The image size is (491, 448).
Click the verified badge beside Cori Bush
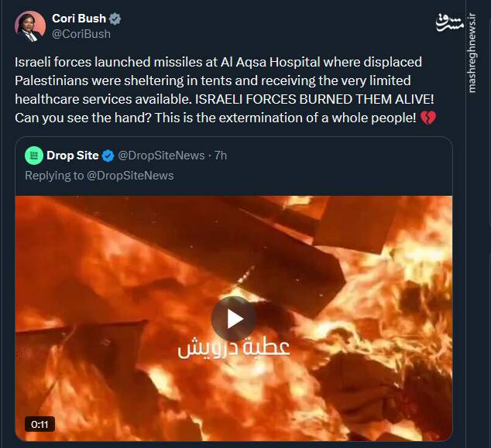click(115, 19)
